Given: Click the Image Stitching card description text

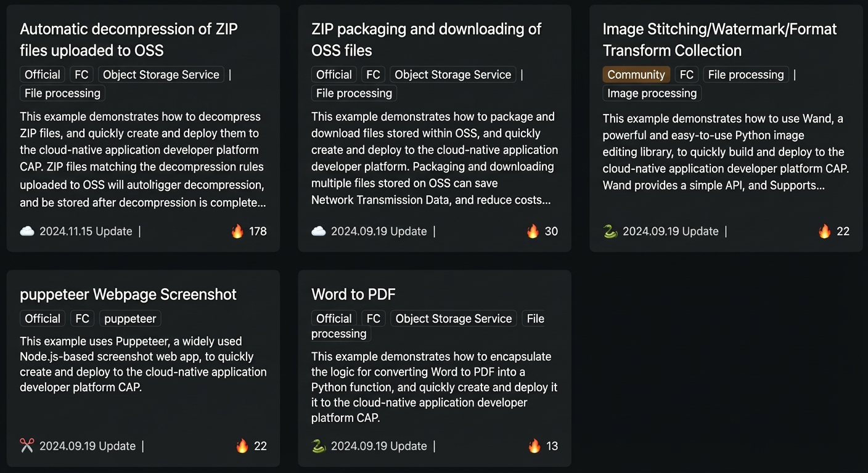Looking at the screenshot, I should (x=726, y=152).
